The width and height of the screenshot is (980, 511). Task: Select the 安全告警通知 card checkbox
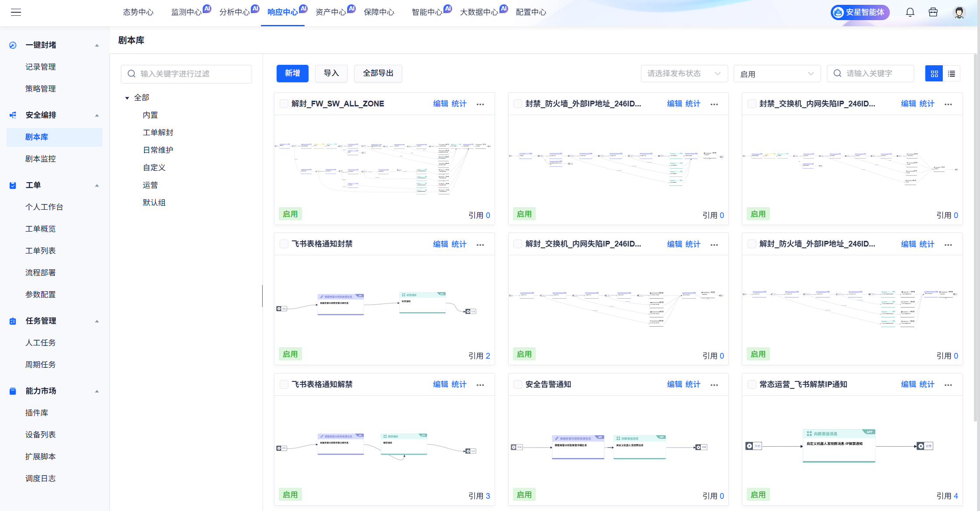coord(517,384)
